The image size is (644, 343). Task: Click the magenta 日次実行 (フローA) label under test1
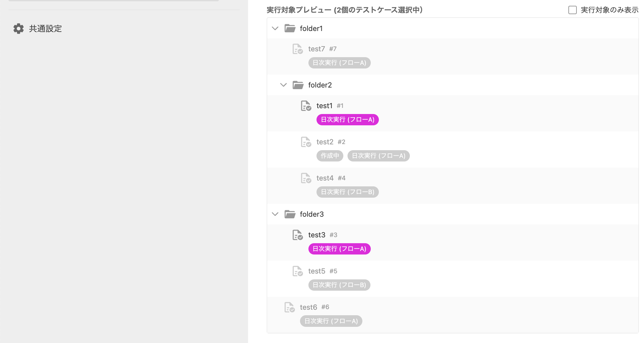click(348, 120)
